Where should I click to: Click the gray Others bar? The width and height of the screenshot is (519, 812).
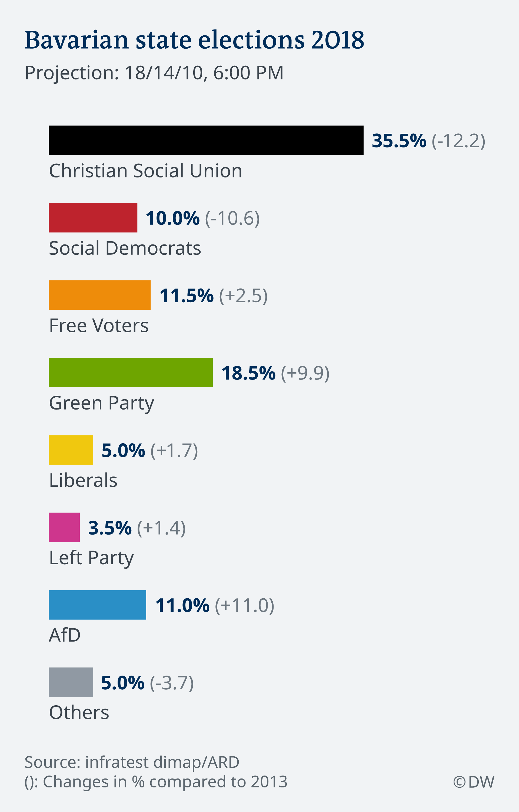coord(71,682)
